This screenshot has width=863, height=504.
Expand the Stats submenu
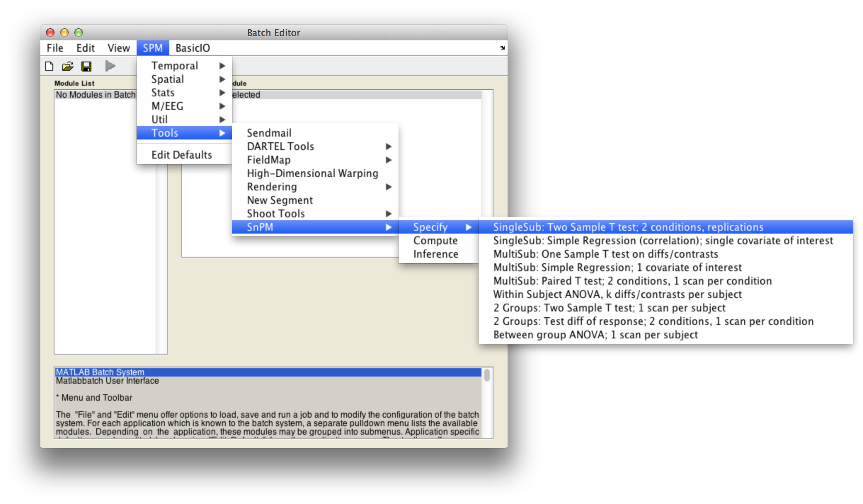(x=184, y=93)
